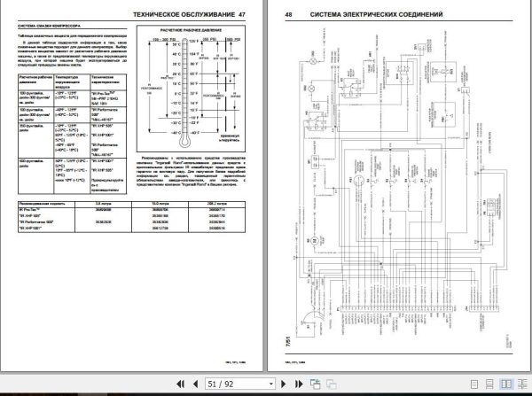532x396 pixels.
Task: Click page heading 'СИСТЕМА ЭЛЕКТРИЧЕСКИХ СОЕДИНЕНИЙ'
Action: point(376,14)
